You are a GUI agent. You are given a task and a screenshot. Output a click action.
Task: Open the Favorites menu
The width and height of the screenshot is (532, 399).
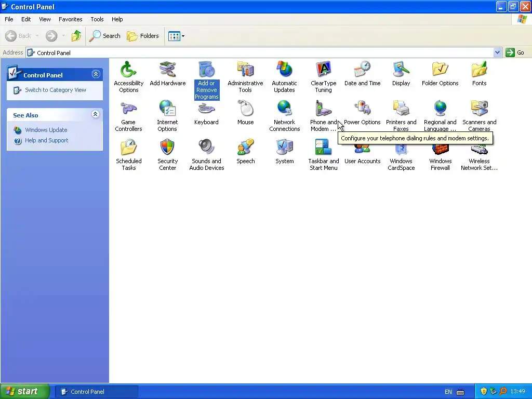click(x=71, y=19)
